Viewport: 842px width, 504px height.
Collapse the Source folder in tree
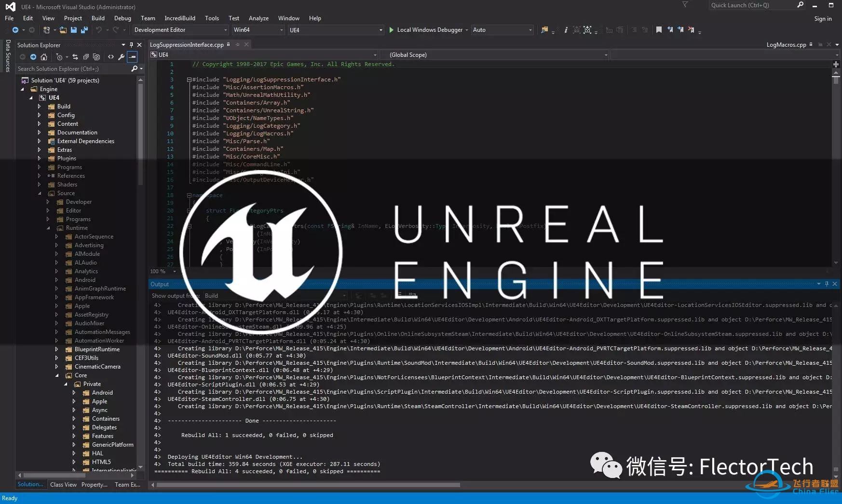click(40, 193)
